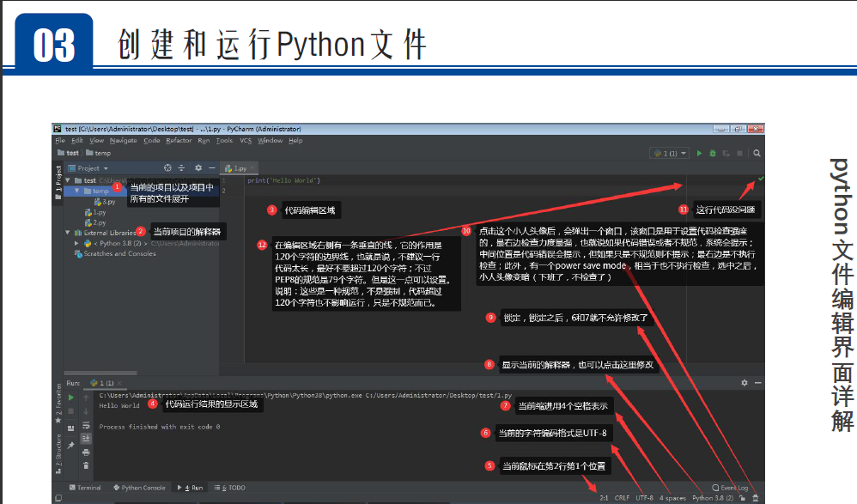Screen dimensions: 857x504
Task: Click the '4 spaces' indent indicator
Action: pyautogui.click(x=672, y=498)
